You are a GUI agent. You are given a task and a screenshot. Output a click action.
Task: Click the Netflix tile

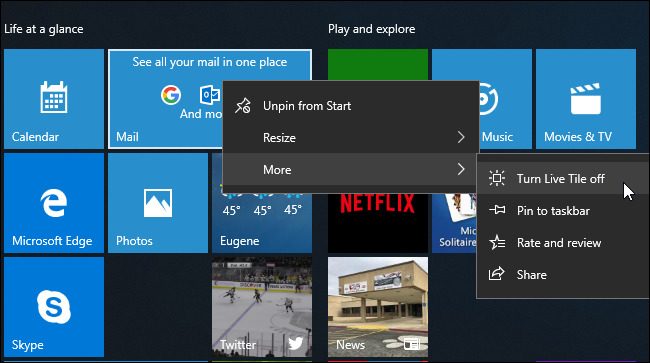(x=378, y=223)
